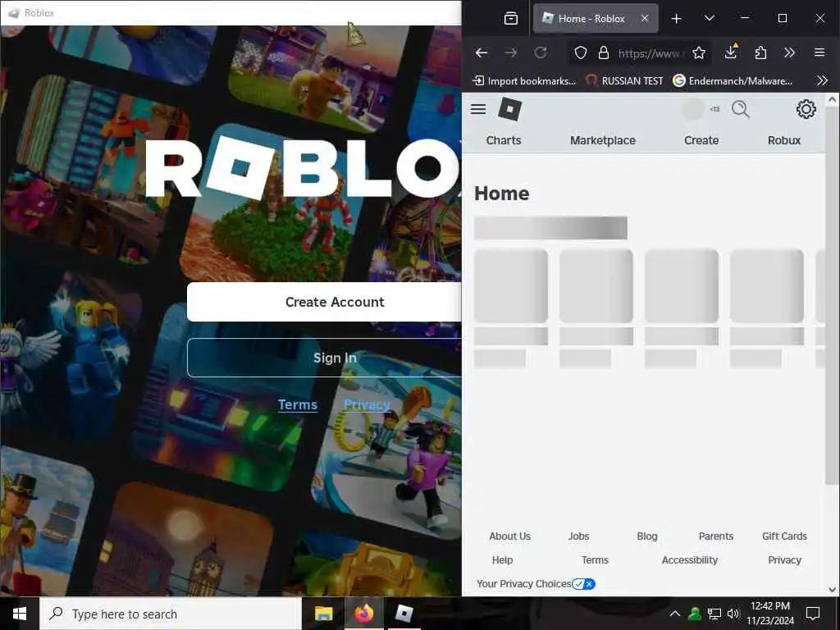Open the Windows Start menu
This screenshot has height=630, width=840.
20,614
